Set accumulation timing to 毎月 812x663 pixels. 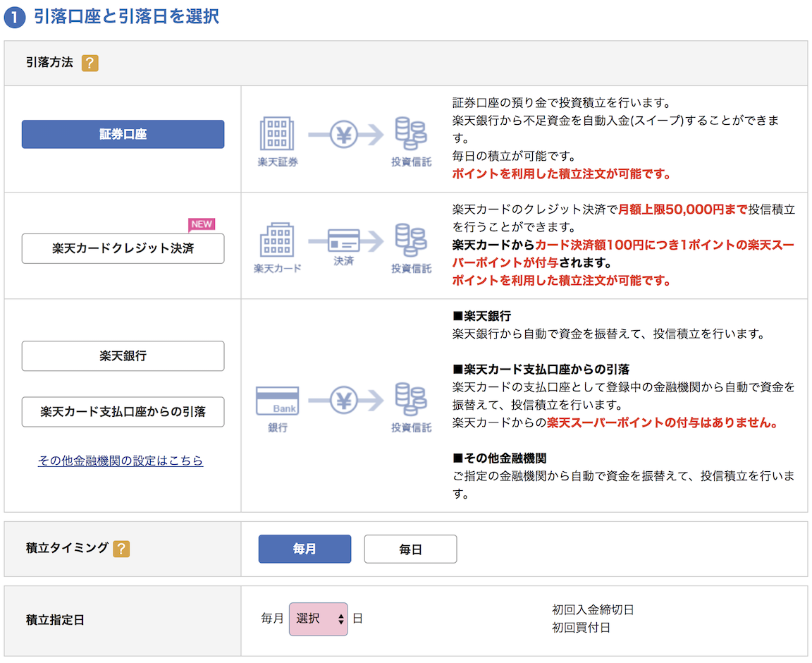tap(304, 549)
